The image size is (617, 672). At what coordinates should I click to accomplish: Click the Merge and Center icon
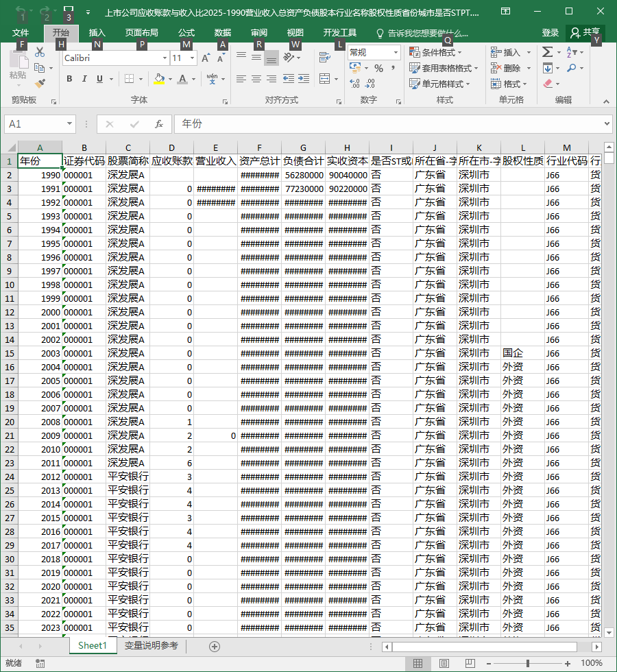pyautogui.click(x=325, y=79)
